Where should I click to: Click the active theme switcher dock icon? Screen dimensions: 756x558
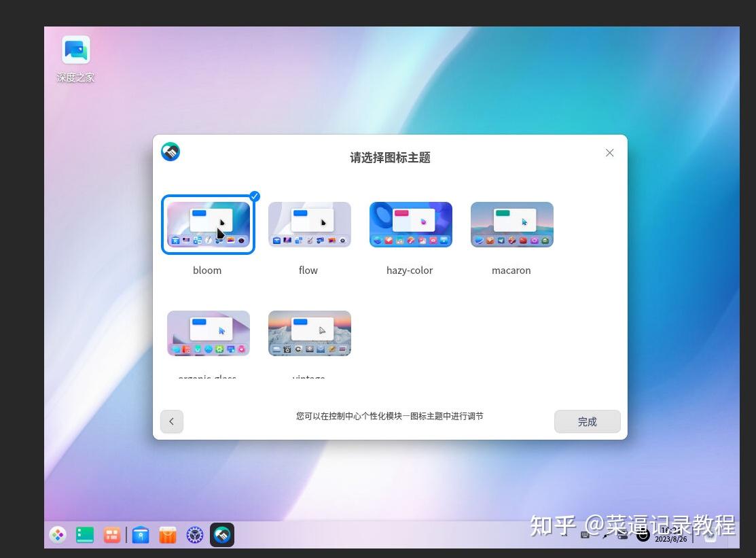click(222, 535)
